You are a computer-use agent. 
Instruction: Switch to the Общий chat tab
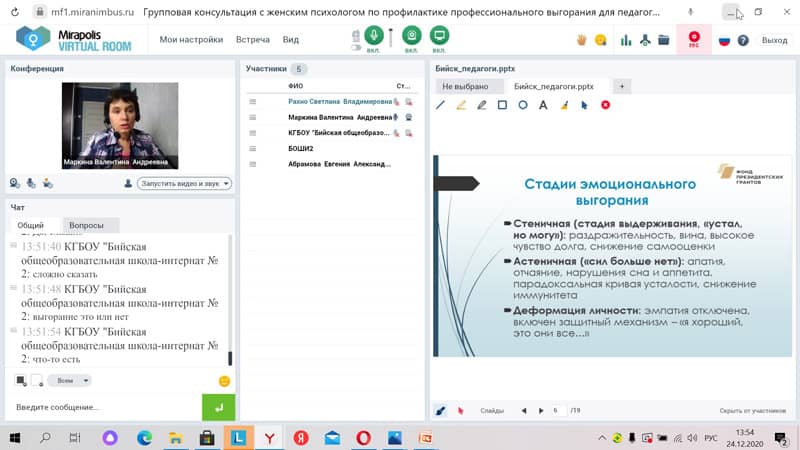tap(31, 225)
